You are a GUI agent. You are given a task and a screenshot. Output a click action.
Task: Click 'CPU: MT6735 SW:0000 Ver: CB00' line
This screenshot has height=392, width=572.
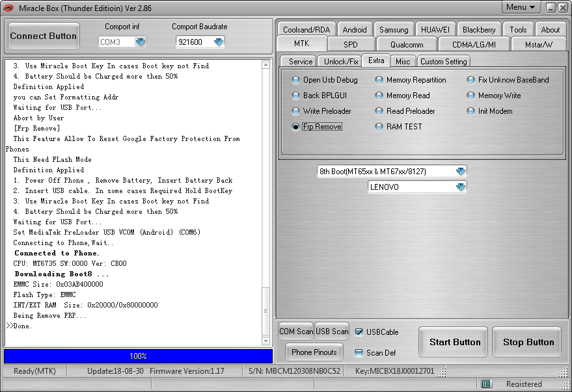pos(70,263)
